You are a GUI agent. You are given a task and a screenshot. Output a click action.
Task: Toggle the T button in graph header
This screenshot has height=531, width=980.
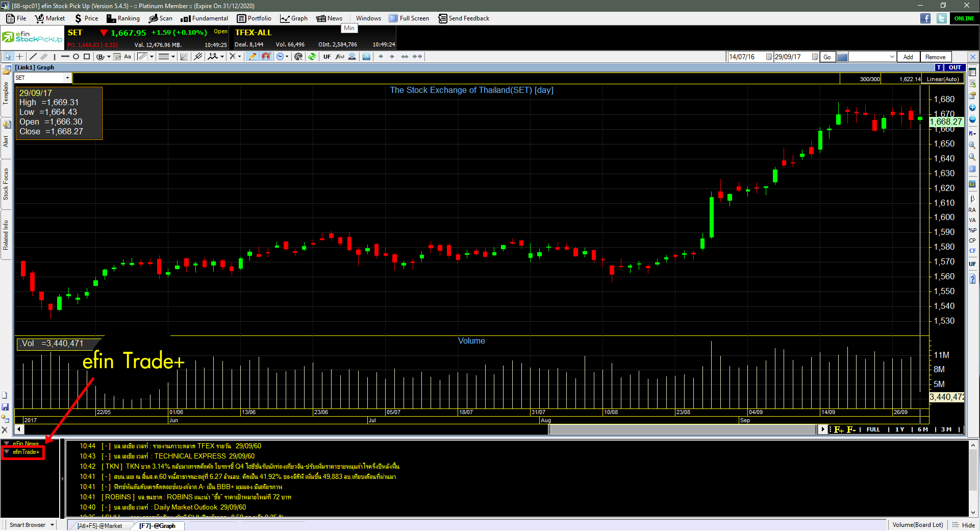coord(939,67)
